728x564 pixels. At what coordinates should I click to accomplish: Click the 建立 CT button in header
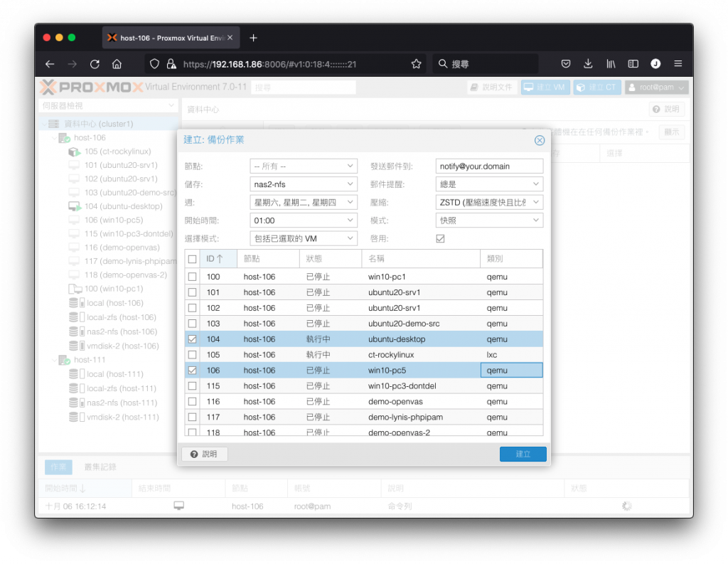597,87
